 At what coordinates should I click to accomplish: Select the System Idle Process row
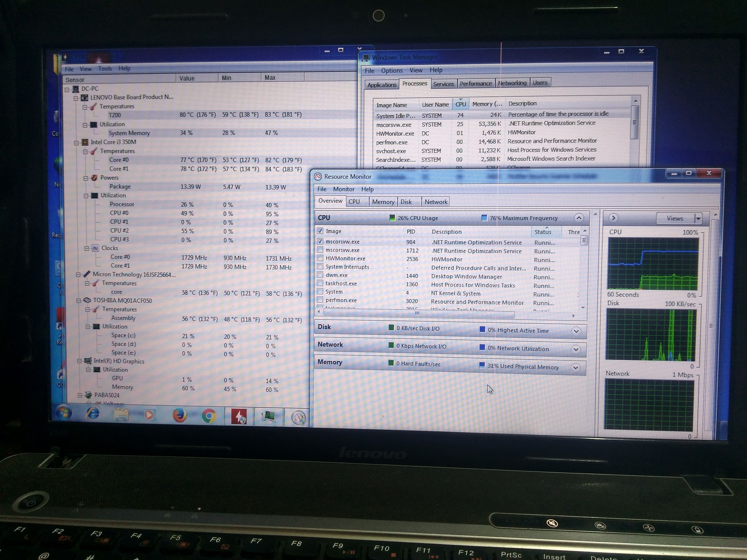[x=502, y=115]
